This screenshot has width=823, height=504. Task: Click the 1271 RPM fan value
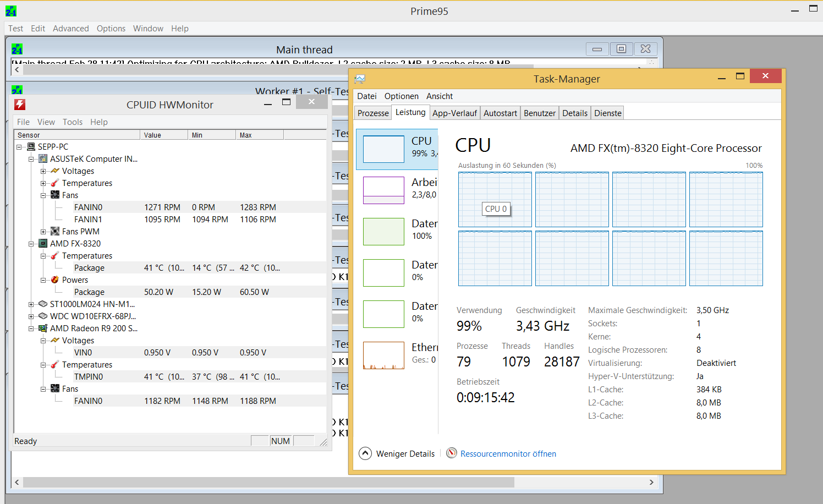pyautogui.click(x=162, y=207)
